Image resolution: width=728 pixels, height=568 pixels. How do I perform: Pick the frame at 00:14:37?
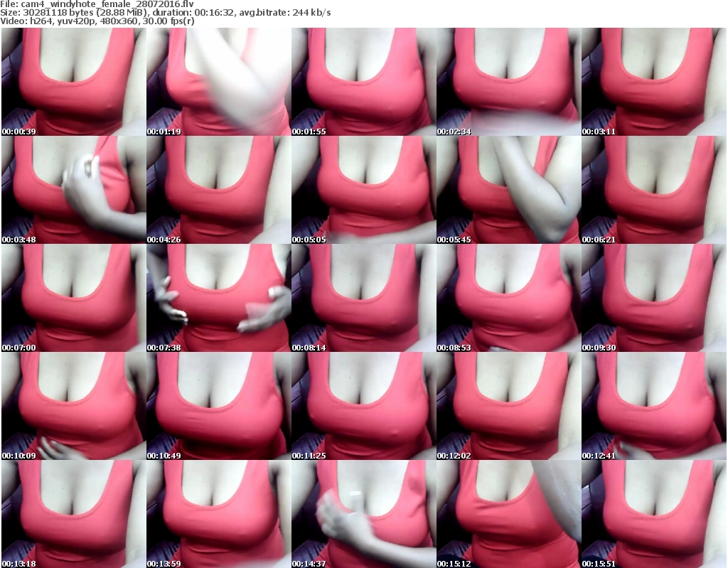(x=363, y=514)
